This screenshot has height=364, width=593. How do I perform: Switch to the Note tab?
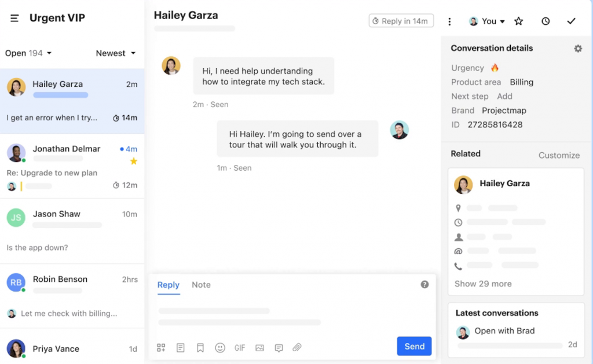coord(201,285)
